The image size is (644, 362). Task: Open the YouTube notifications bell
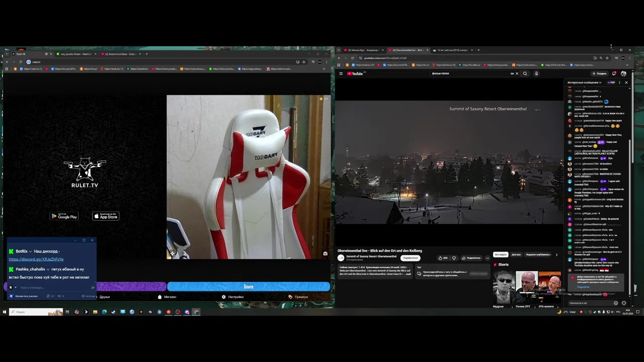tap(614, 73)
